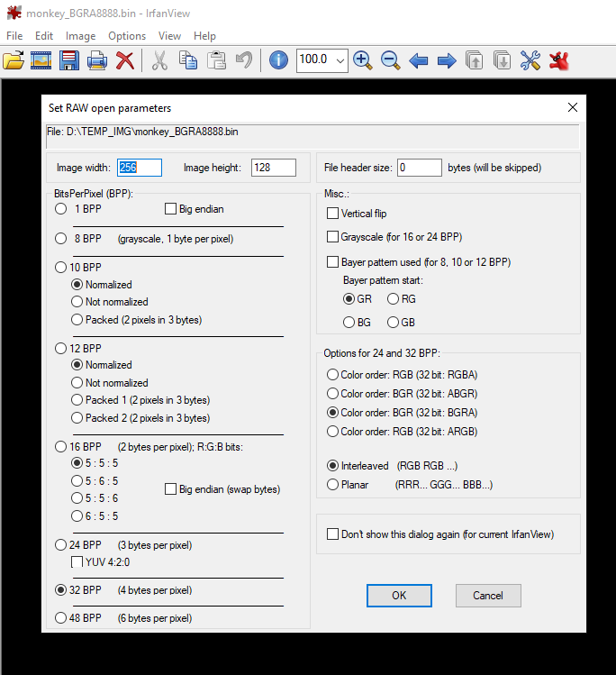616x675 pixels.
Task: Click the Zoom in magnifier icon
Action: 363,60
